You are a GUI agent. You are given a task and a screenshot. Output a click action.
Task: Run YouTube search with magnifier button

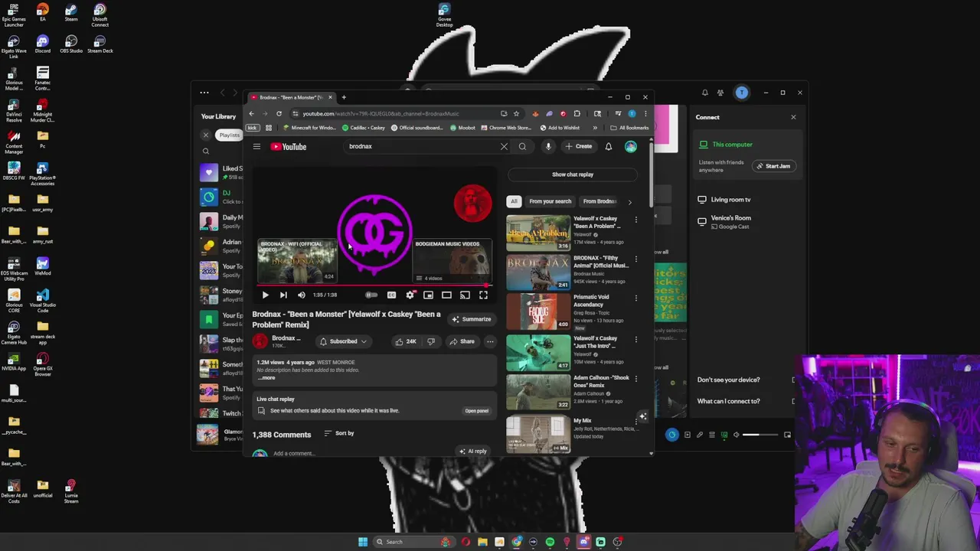[x=522, y=146]
